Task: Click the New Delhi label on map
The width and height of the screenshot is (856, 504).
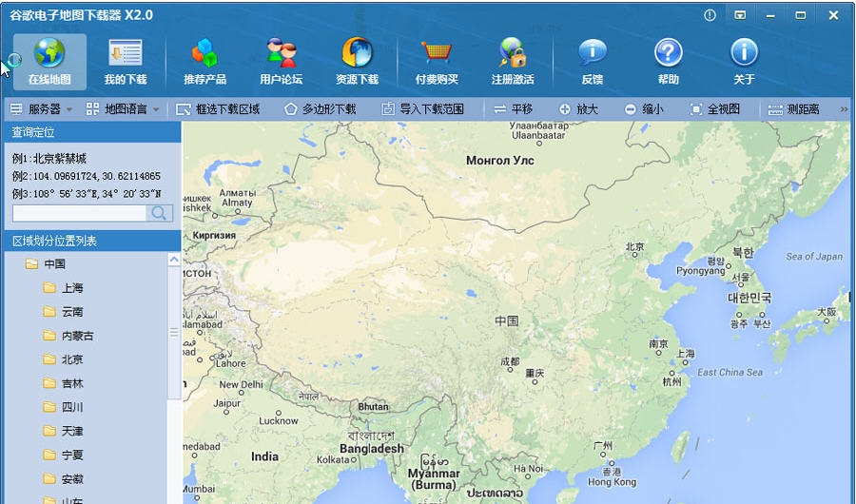Action: pyautogui.click(x=241, y=384)
